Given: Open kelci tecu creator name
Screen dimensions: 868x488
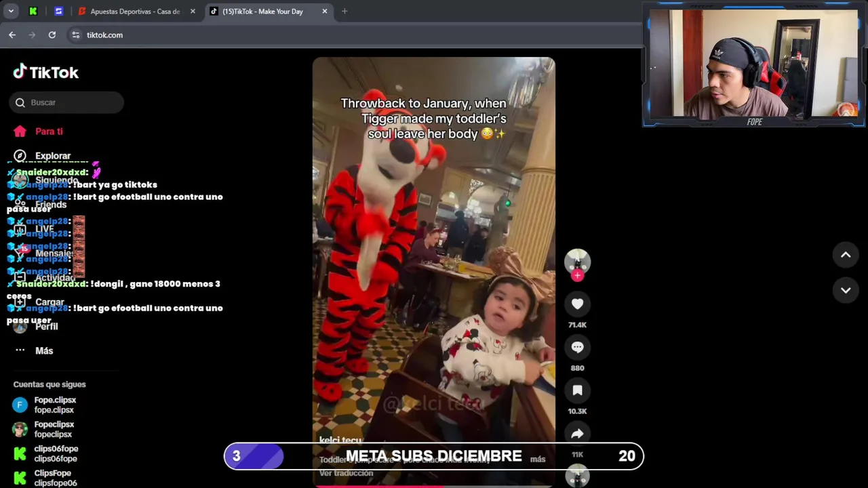Looking at the screenshot, I should point(340,441).
